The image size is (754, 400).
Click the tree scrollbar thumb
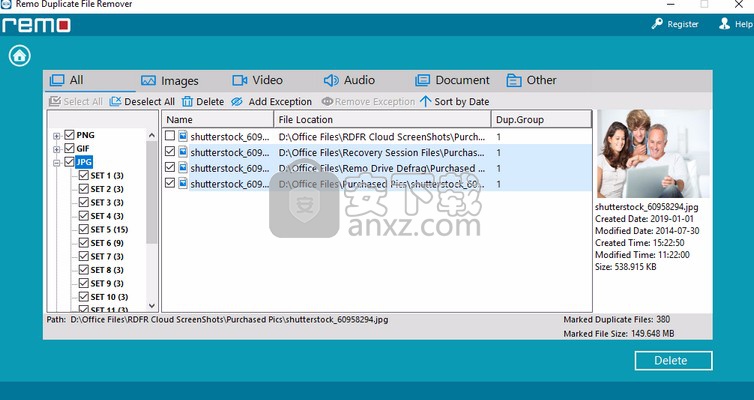coord(152,192)
